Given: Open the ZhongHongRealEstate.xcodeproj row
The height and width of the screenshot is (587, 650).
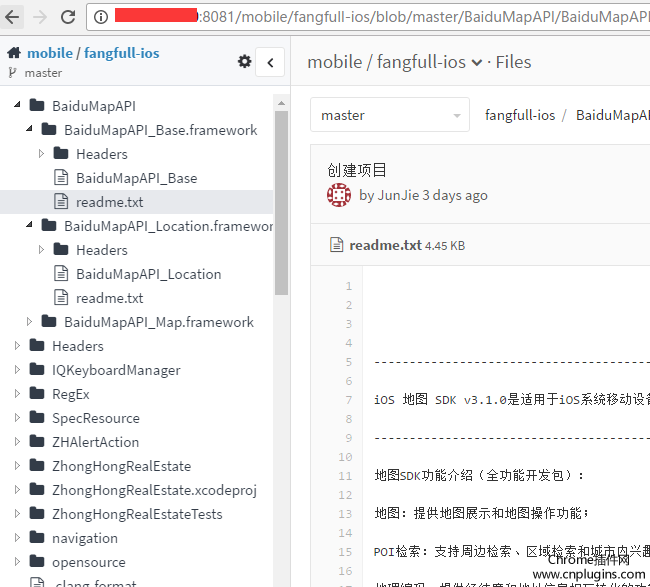Looking at the screenshot, I should tap(154, 490).
